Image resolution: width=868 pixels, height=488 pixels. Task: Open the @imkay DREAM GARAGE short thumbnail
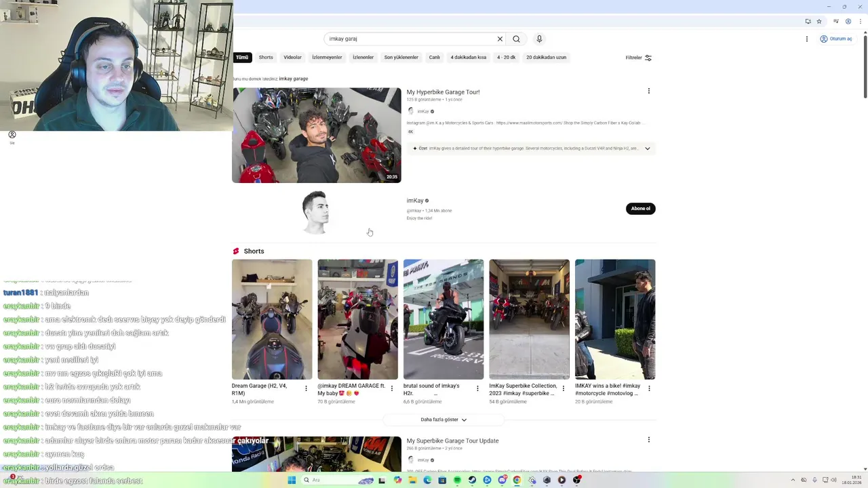click(358, 319)
